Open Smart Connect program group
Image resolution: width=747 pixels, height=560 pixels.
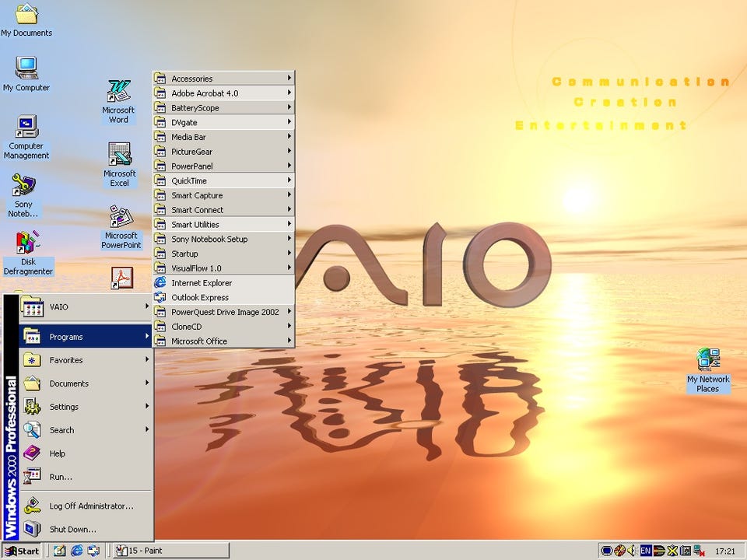click(223, 210)
